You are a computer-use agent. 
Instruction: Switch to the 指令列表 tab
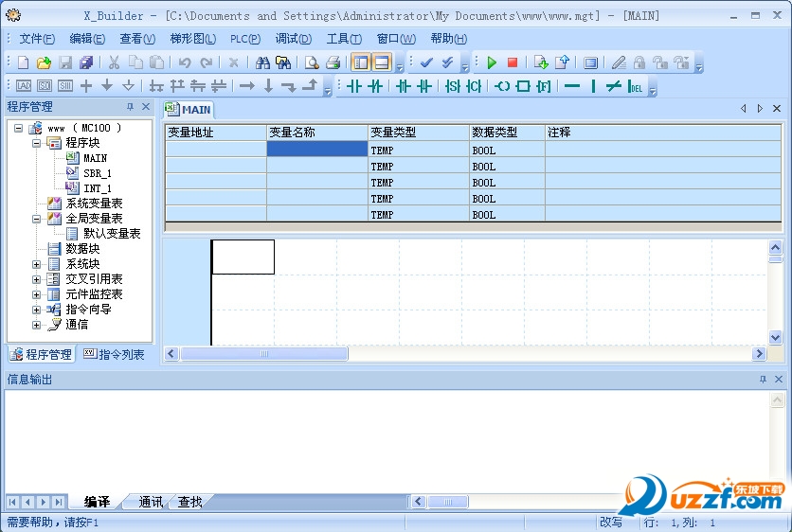point(114,354)
